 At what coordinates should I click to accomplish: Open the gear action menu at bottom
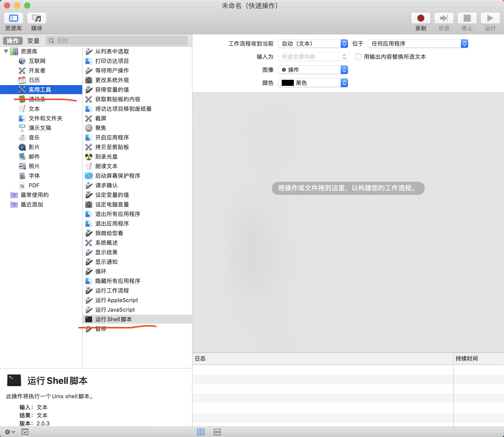coord(10,432)
